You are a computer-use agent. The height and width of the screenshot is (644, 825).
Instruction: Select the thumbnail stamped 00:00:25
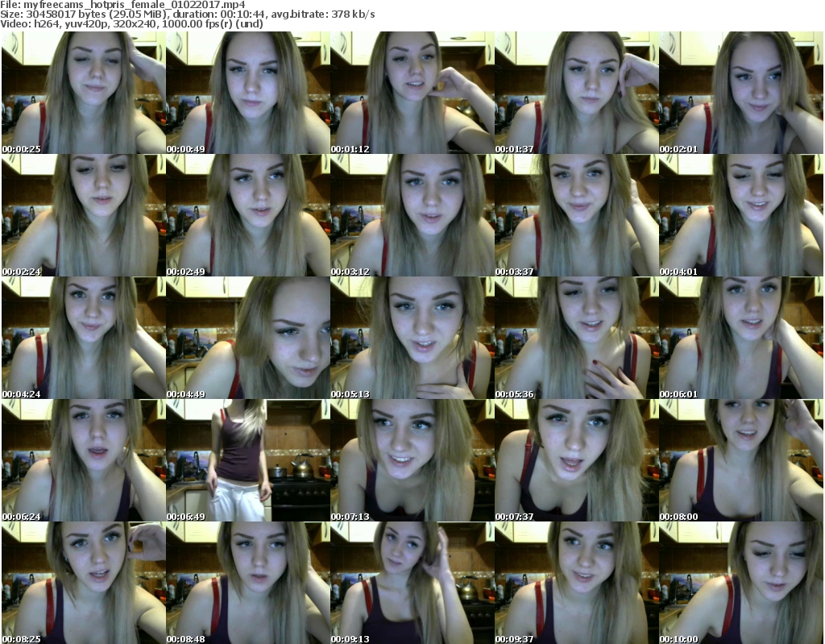(x=84, y=93)
